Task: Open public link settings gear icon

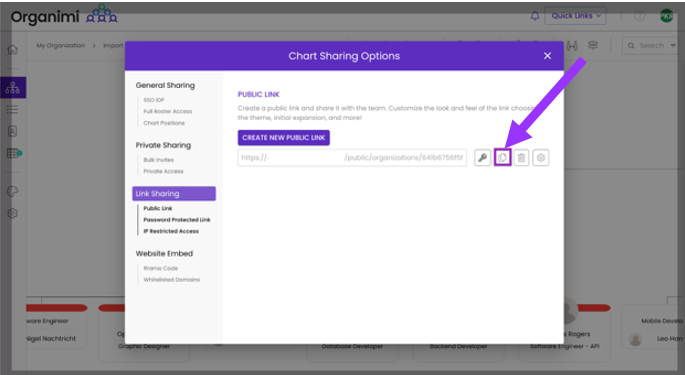Action: (541, 158)
